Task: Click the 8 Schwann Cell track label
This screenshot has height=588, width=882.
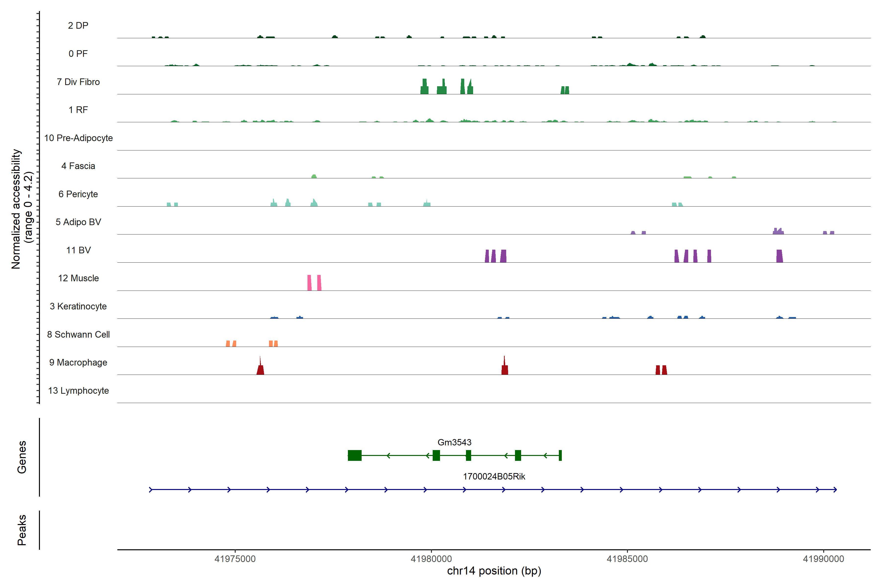Action: point(78,334)
